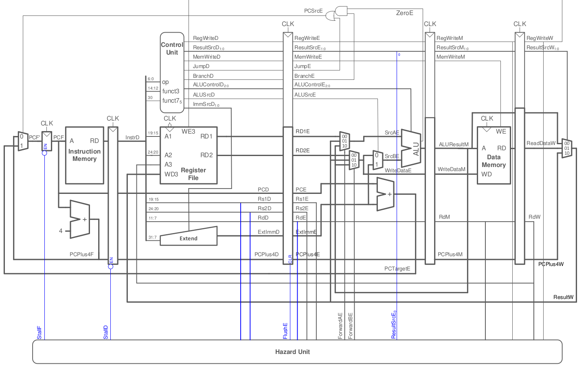The image size is (588, 367).
Task: Select the Extend unit shape
Action: click(x=189, y=236)
